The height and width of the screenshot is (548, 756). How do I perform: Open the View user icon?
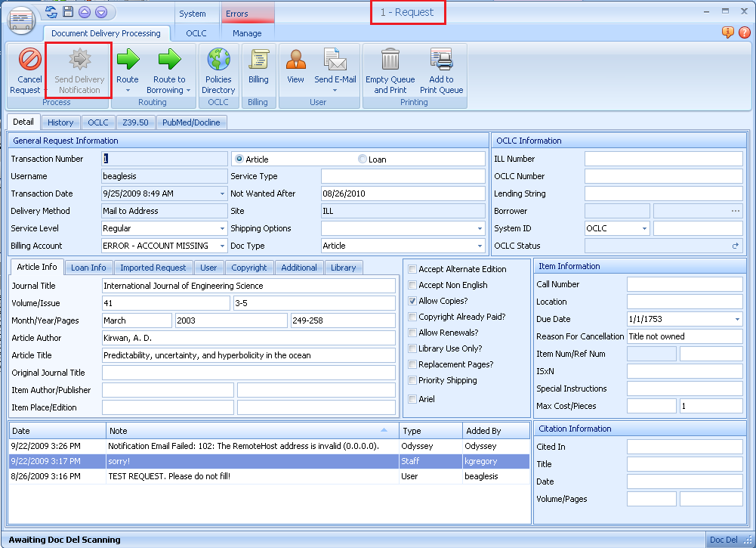coord(295,60)
